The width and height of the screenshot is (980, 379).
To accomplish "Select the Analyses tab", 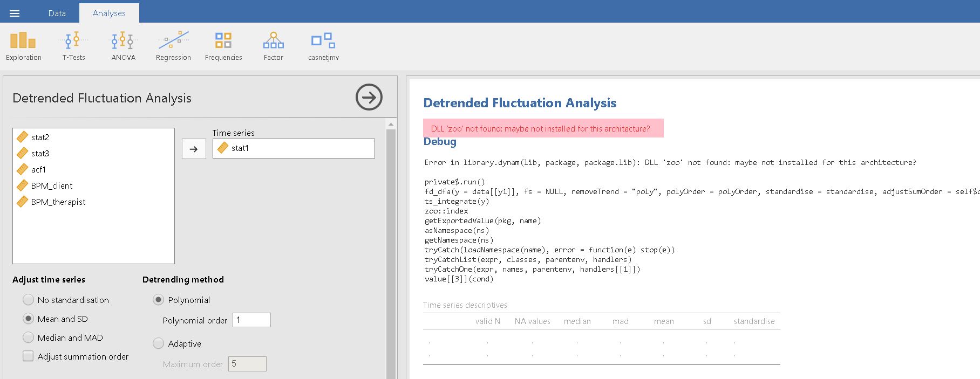I will 109,13.
